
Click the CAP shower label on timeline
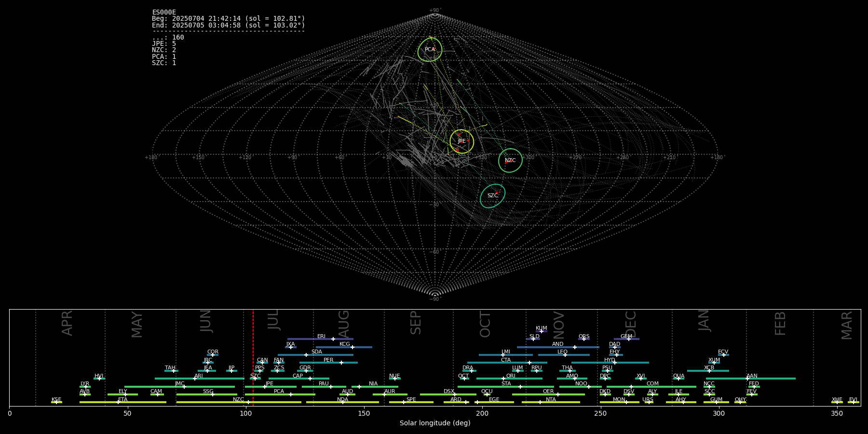[298, 376]
